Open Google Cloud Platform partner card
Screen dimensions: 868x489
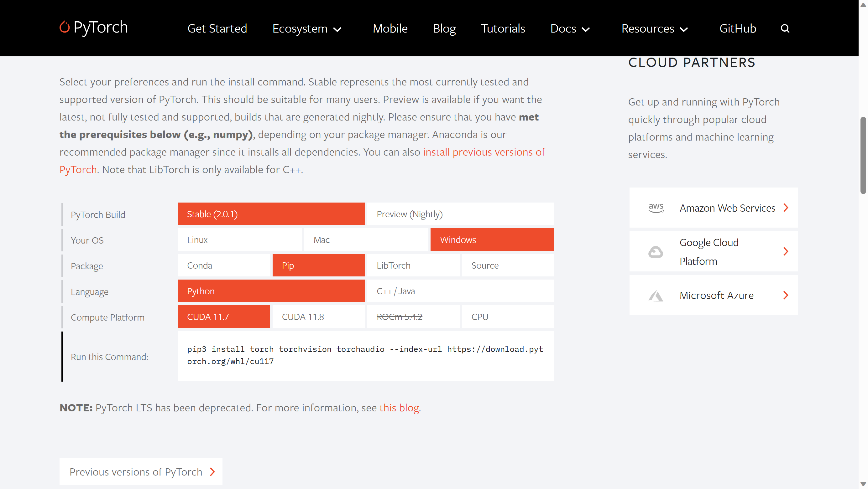point(713,251)
